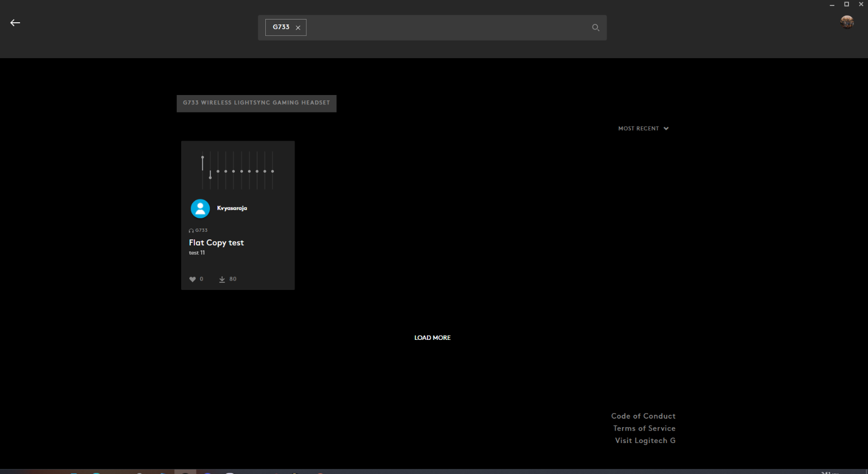
Task: Remove the G733 search tag
Action: tap(298, 28)
